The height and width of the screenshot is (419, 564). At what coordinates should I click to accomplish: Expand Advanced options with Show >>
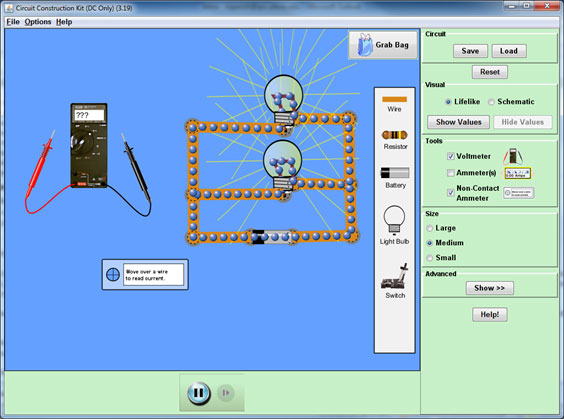(490, 288)
